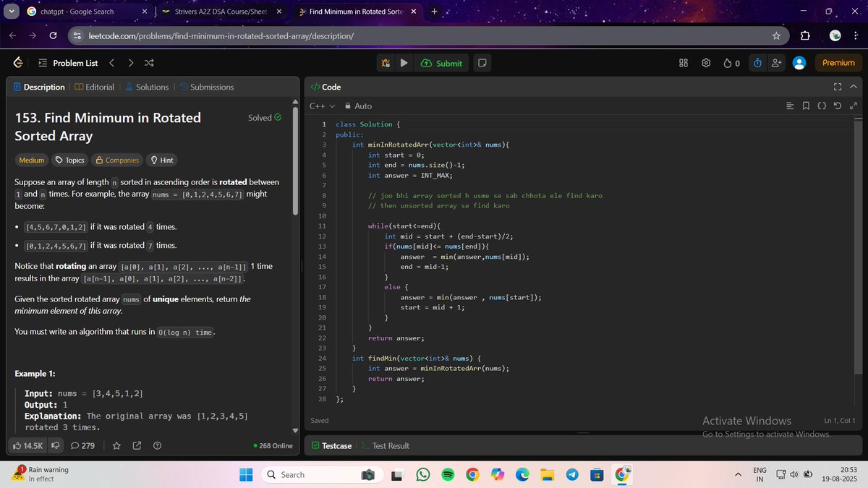Switch to the Editorial tab
868x488 pixels.
click(x=94, y=87)
